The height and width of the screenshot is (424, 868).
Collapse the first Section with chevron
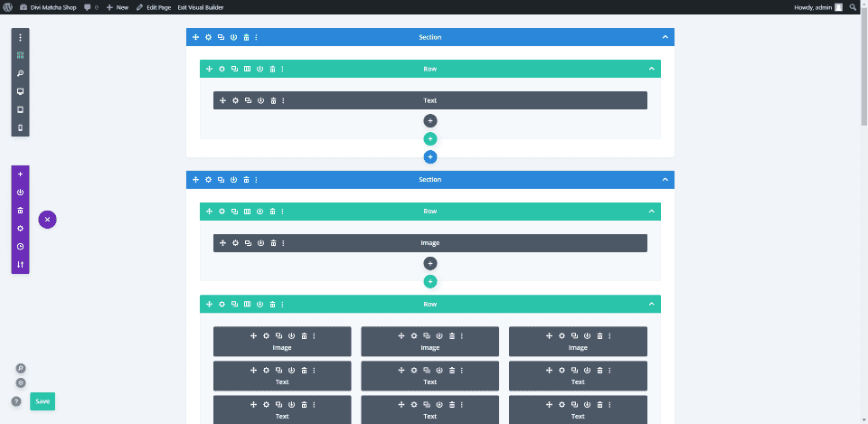click(665, 37)
